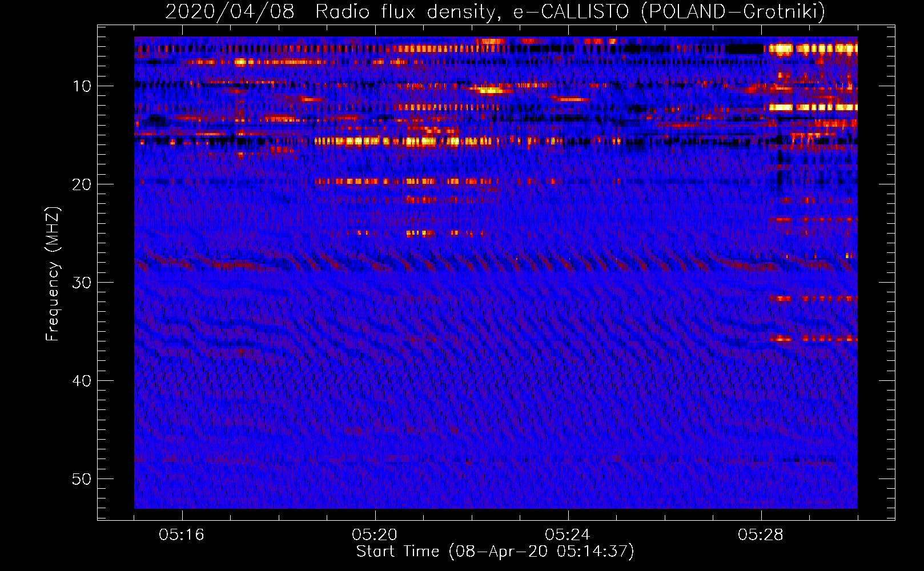Click the 30 frequency tick label
924x571 pixels.
pos(82,283)
